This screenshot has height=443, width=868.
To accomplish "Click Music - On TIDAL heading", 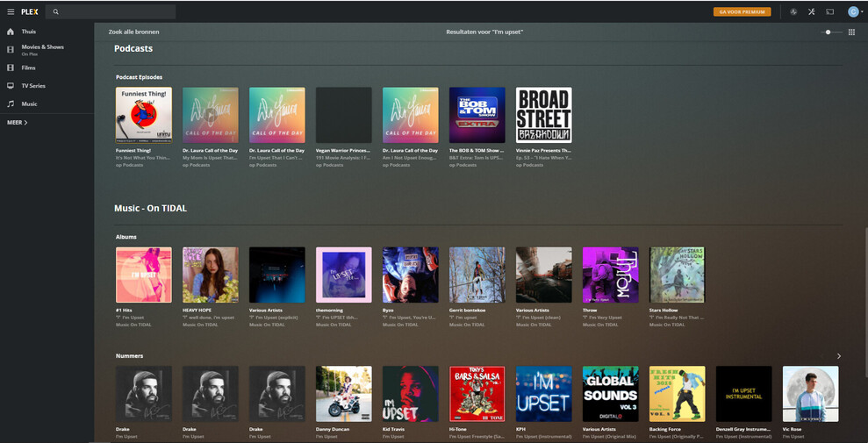I will [x=151, y=209].
